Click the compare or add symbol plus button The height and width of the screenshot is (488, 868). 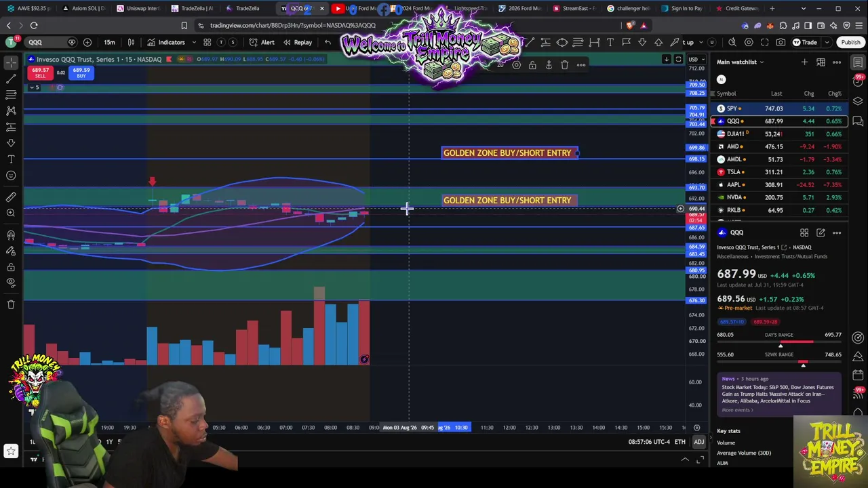(87, 42)
